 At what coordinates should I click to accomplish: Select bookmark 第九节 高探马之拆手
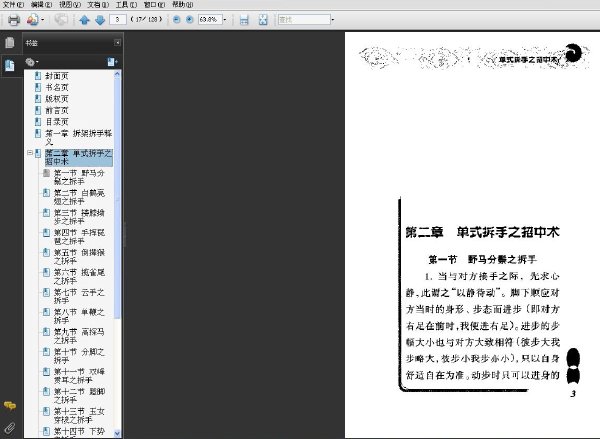(x=79, y=336)
